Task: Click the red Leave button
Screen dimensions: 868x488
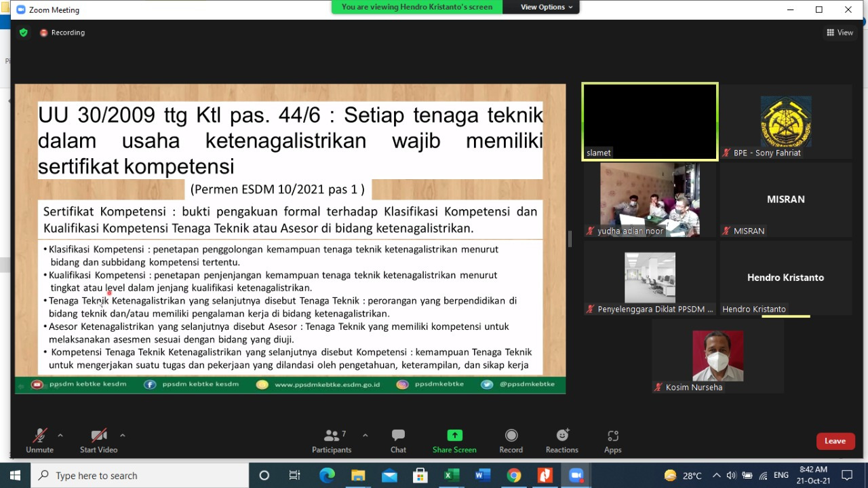Action: pyautogui.click(x=835, y=440)
